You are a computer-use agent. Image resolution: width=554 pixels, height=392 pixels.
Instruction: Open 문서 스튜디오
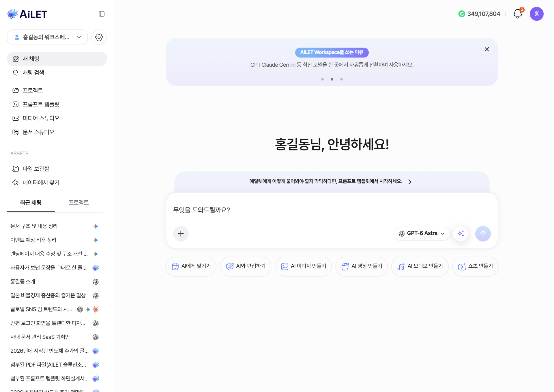tap(57, 132)
